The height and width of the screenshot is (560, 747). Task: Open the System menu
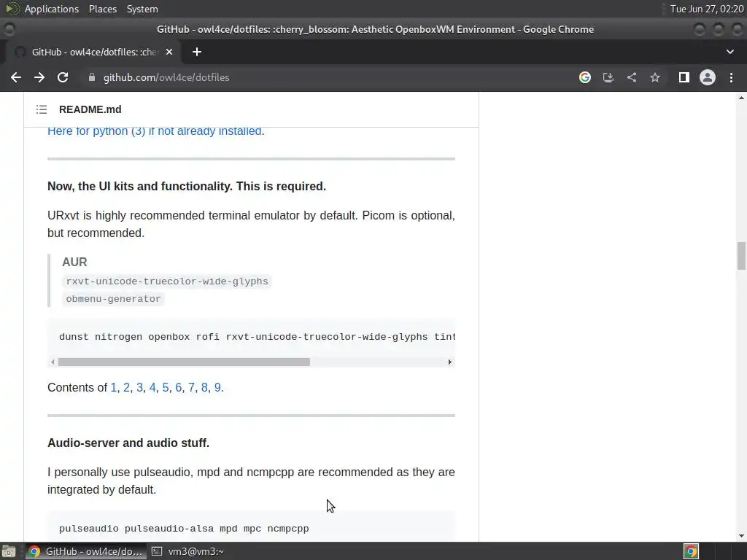pyautogui.click(x=142, y=9)
